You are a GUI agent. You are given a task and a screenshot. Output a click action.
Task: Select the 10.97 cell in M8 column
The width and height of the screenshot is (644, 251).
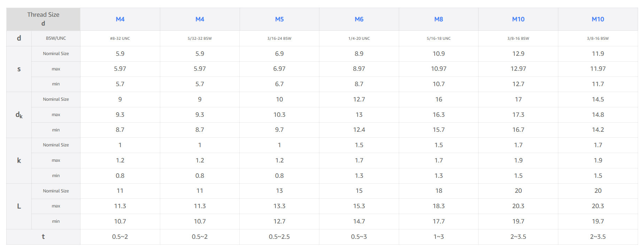click(439, 69)
